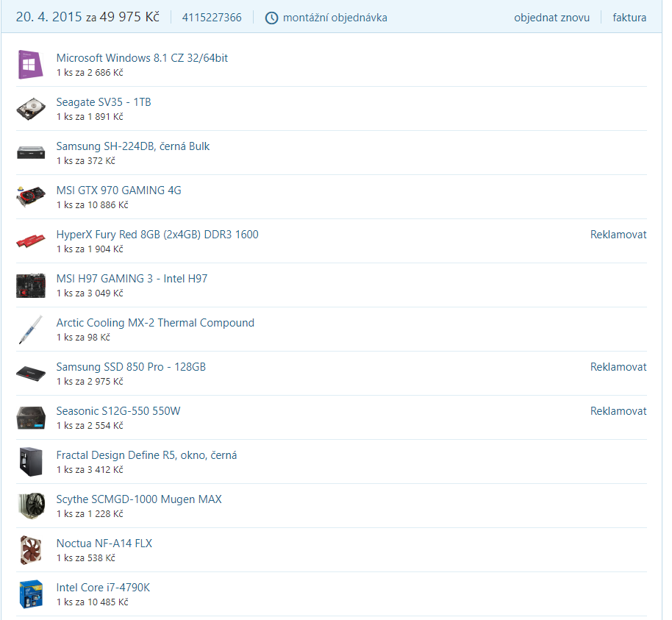Open Scythe SCMGD-1000 Mugen MAX link
The image size is (672, 620).
[x=139, y=499]
